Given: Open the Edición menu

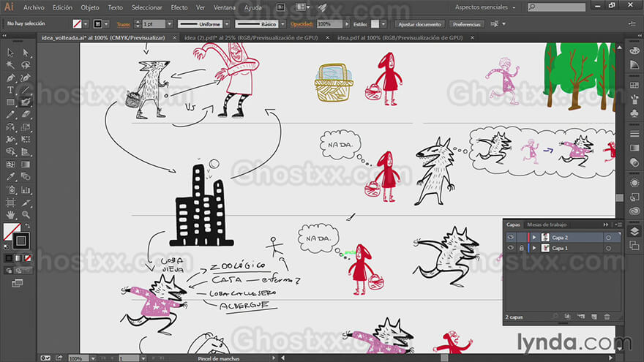Looking at the screenshot, I should [x=62, y=7].
